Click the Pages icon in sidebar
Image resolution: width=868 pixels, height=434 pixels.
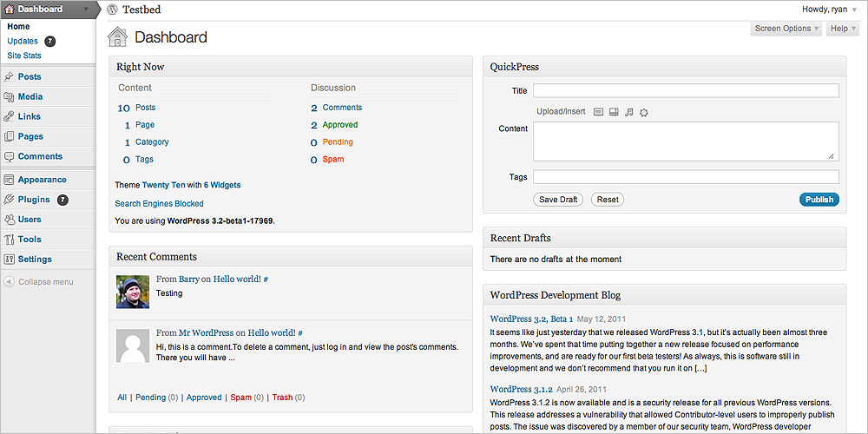click(9, 137)
